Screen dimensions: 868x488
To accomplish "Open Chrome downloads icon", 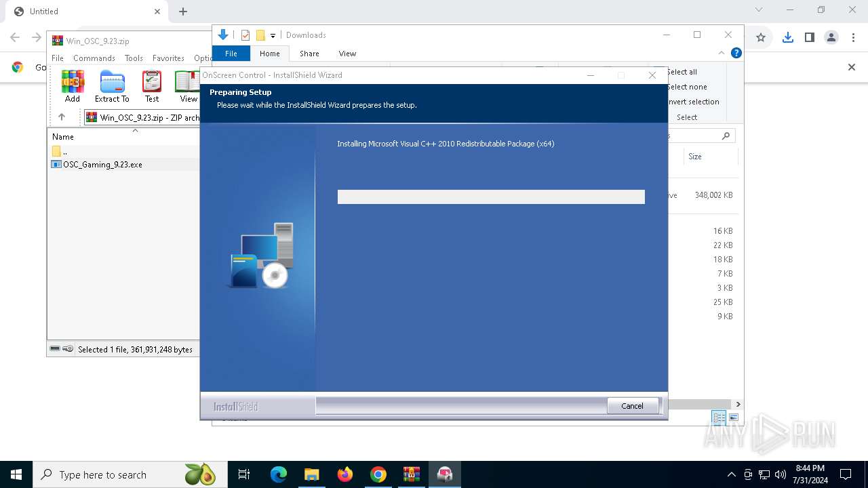I will tap(787, 38).
